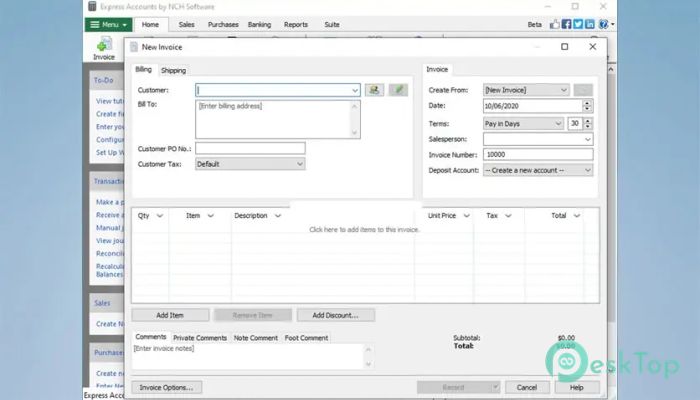
Task: Click 'Click here to add items' text
Action: pyautogui.click(x=364, y=229)
